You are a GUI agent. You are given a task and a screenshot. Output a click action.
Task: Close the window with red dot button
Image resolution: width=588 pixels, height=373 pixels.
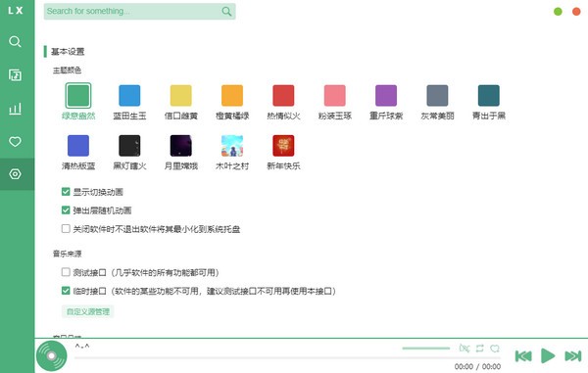[576, 12]
